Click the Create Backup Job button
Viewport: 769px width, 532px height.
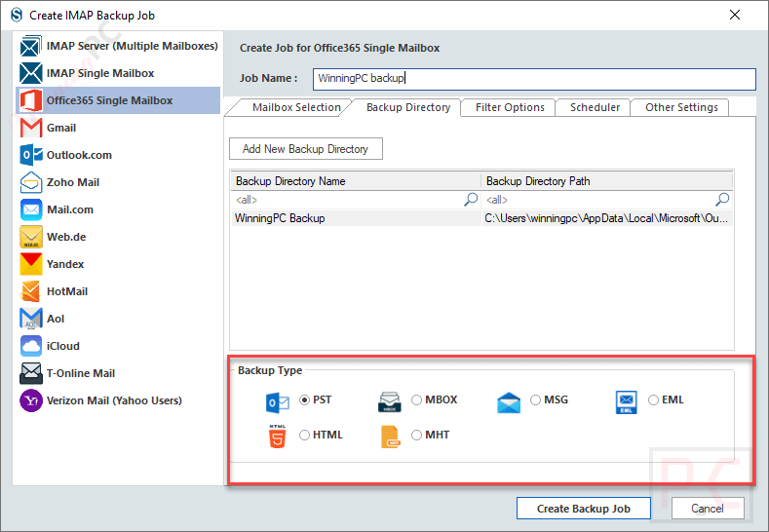583,509
